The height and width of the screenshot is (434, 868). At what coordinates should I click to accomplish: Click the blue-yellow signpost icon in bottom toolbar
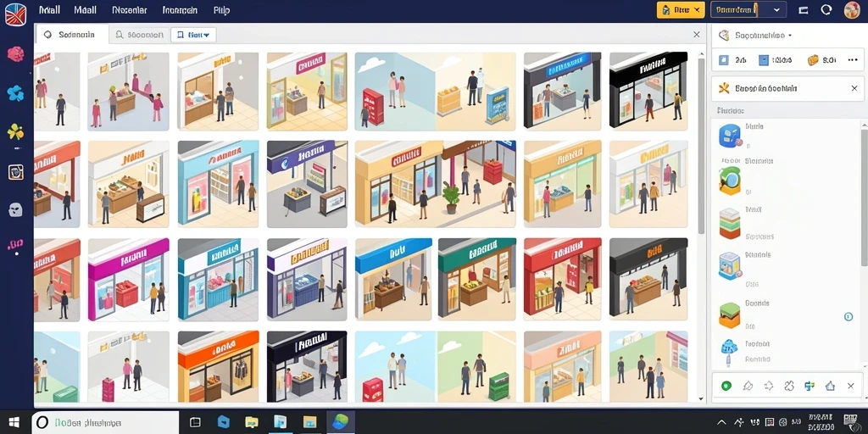click(x=810, y=386)
